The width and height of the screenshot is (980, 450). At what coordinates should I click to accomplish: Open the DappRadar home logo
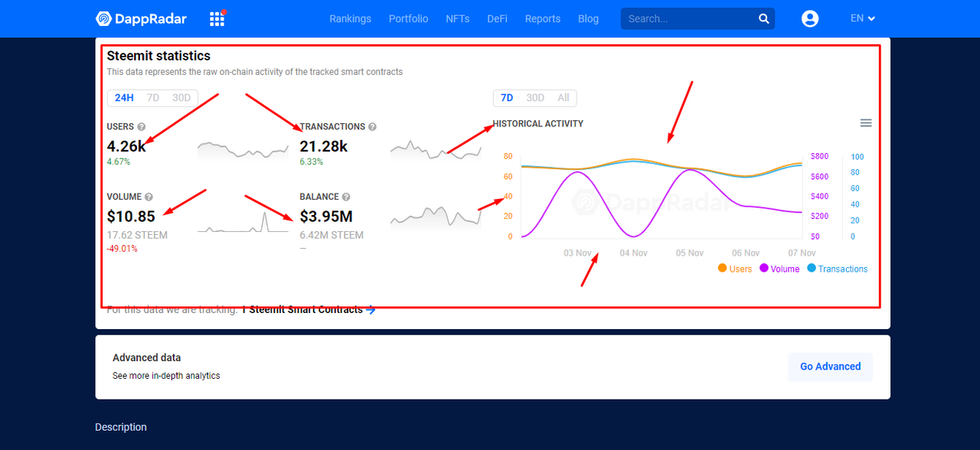tap(141, 18)
